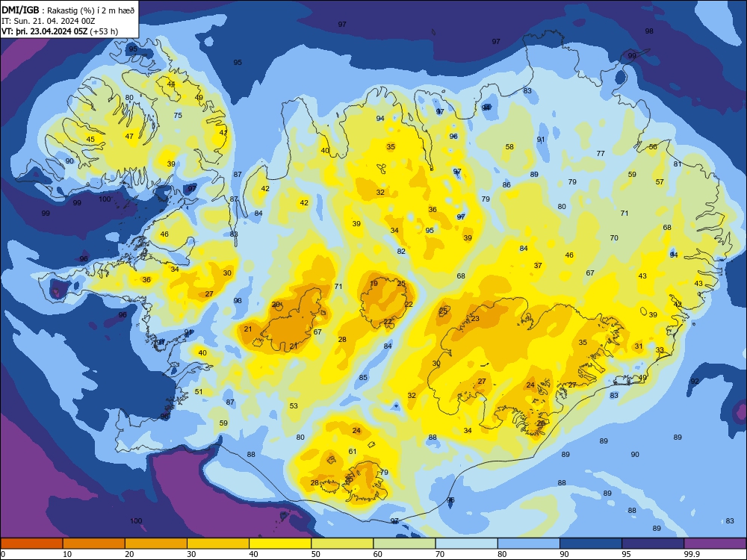747x560 pixels.
Task: Select the map value 53
Action: point(294,405)
